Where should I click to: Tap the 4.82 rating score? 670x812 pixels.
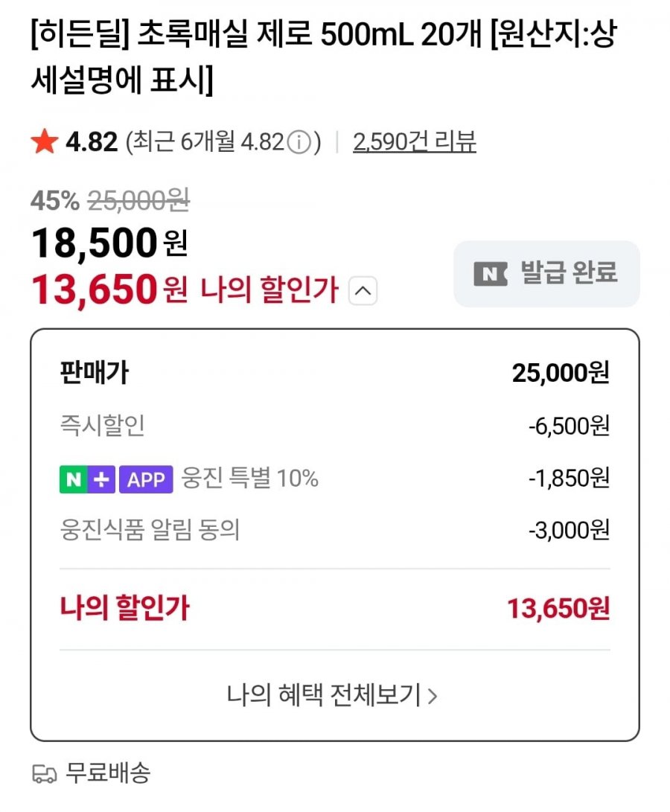(x=92, y=141)
